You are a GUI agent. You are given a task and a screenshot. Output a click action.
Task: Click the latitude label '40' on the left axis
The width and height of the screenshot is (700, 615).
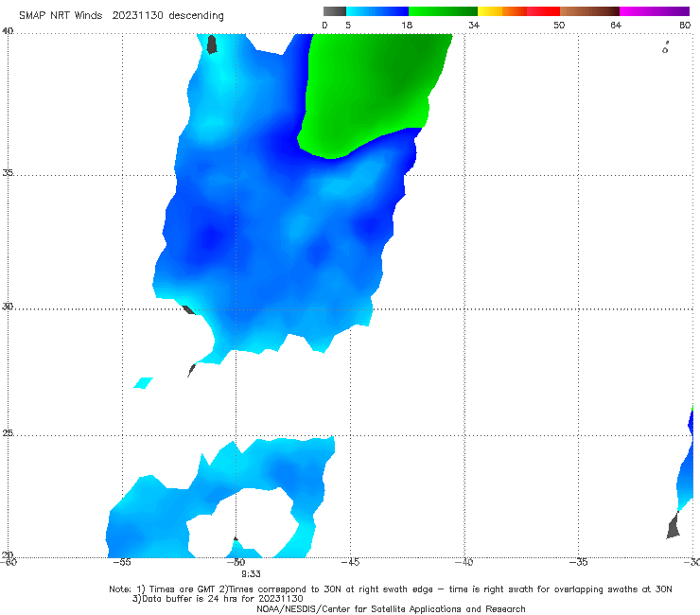[x=8, y=31]
